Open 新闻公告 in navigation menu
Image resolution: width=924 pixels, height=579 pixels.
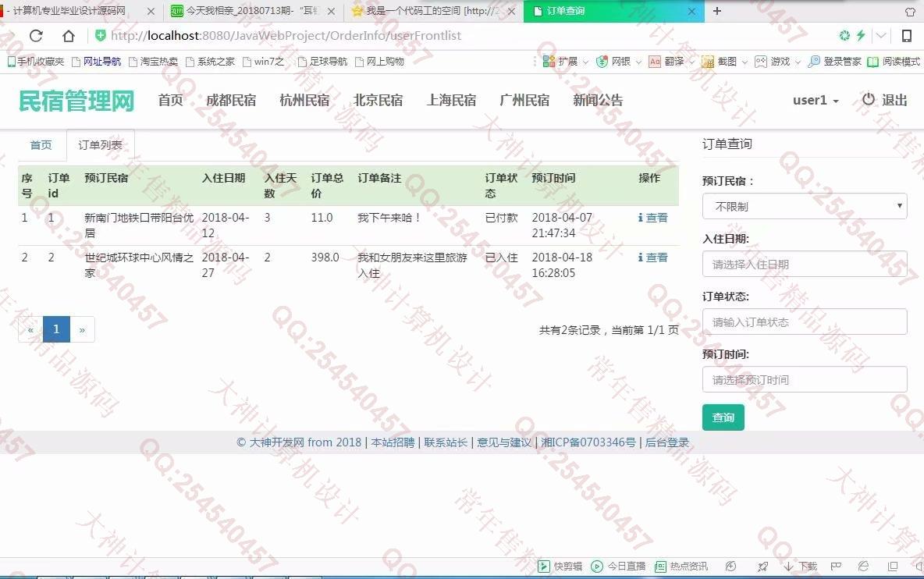click(598, 101)
